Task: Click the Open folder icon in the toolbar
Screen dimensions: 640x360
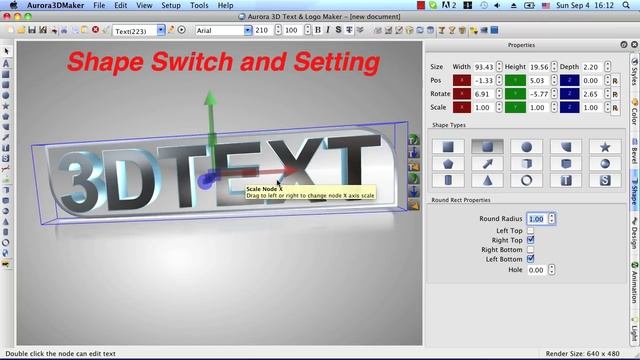Action: [x=21, y=30]
